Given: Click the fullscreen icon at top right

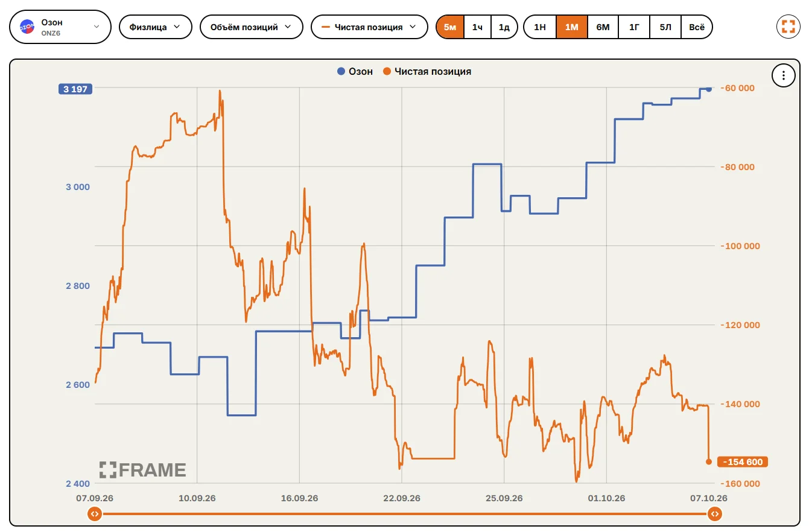Looking at the screenshot, I should tap(788, 27).
